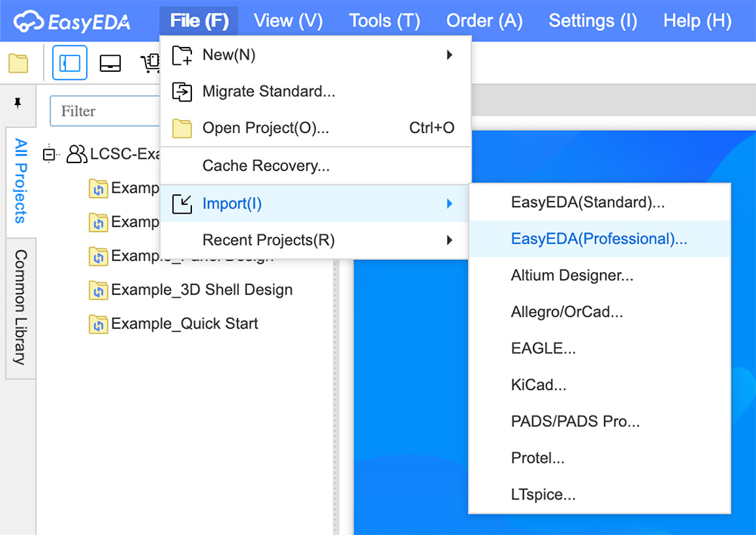
Task: Open the yellow folder toolbar icon
Action: click(x=18, y=63)
